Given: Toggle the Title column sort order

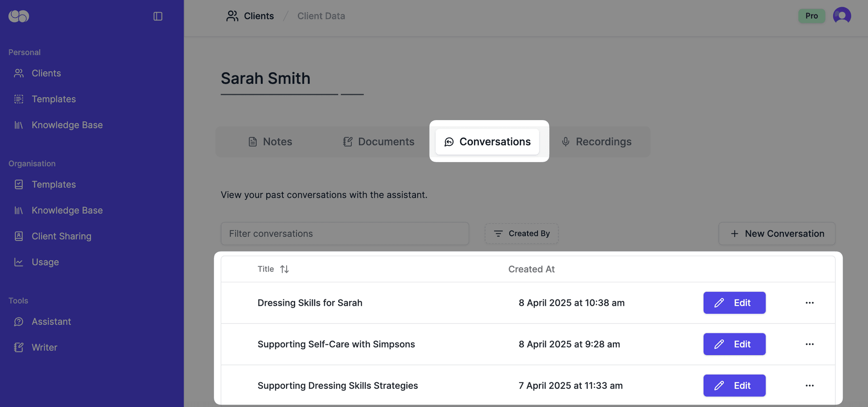Looking at the screenshot, I should (285, 269).
